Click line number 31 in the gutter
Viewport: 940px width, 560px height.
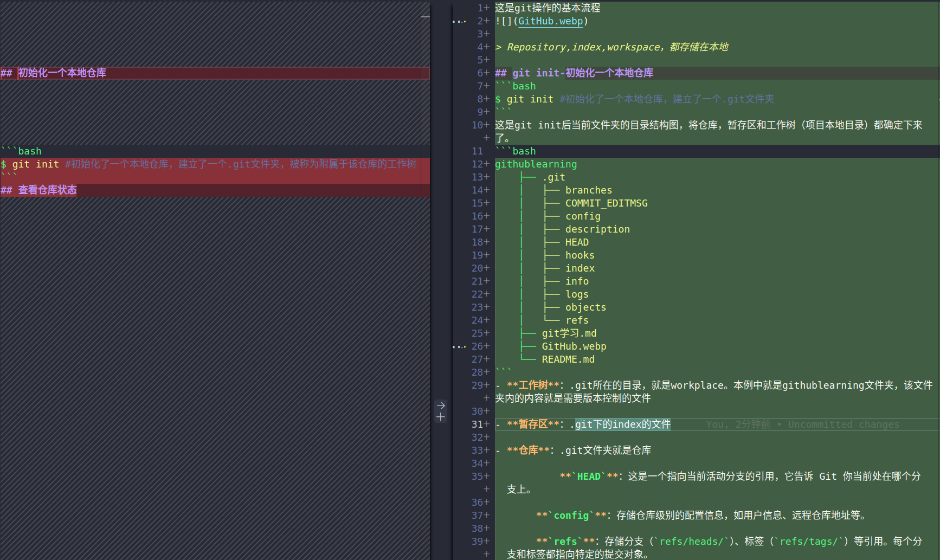coord(477,424)
